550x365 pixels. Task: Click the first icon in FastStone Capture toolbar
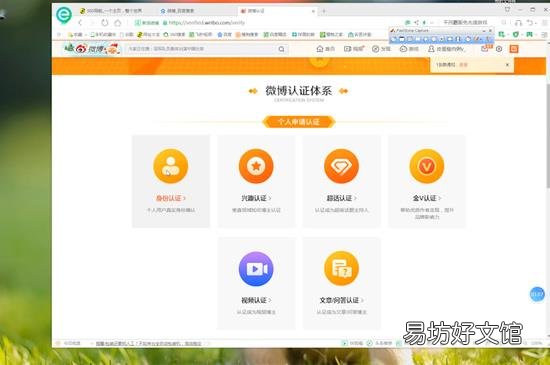(394, 39)
